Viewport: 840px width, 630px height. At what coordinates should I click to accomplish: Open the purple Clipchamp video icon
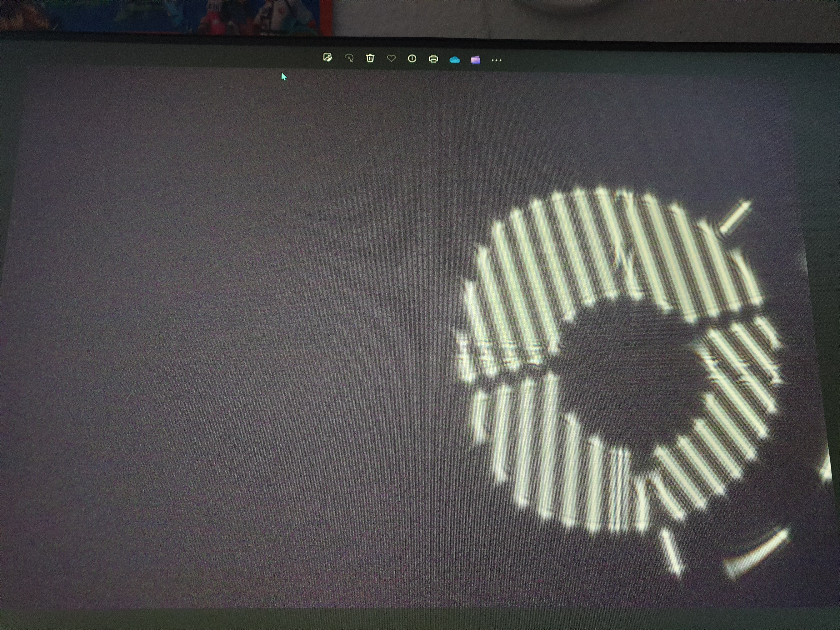[475, 60]
